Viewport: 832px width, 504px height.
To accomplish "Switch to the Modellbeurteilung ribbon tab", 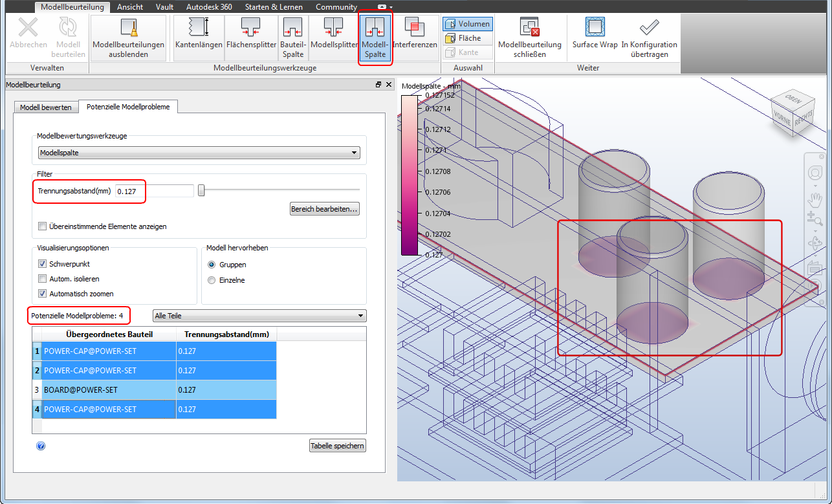I will [x=73, y=7].
